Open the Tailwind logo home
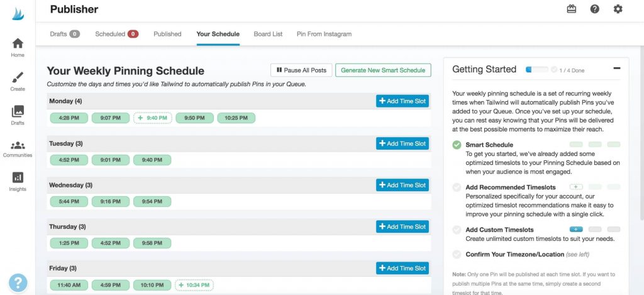This screenshot has height=295, width=644. click(x=18, y=14)
